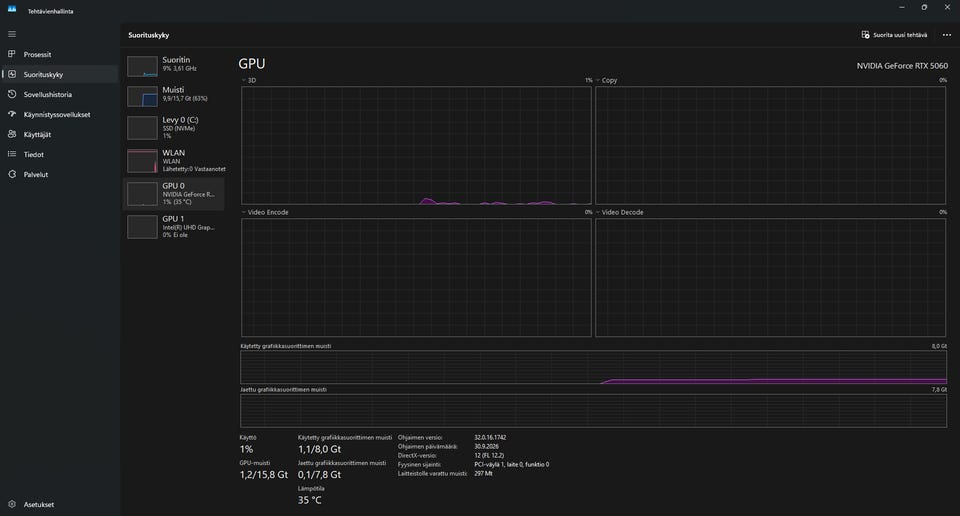Open the Palvelut page
The image size is (960, 516).
59,174
